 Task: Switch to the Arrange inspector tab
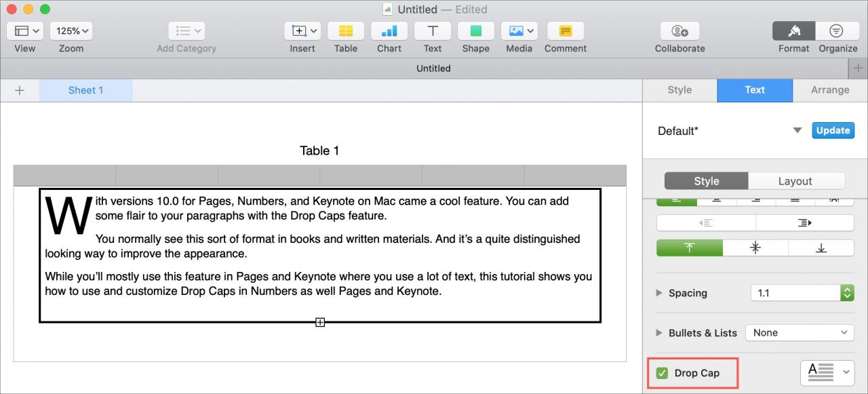pyautogui.click(x=830, y=90)
